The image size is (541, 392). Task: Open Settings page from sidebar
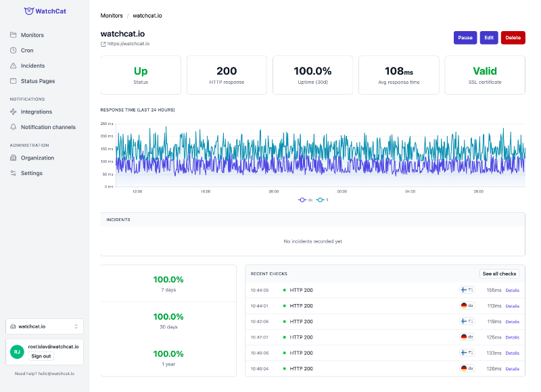(x=32, y=173)
